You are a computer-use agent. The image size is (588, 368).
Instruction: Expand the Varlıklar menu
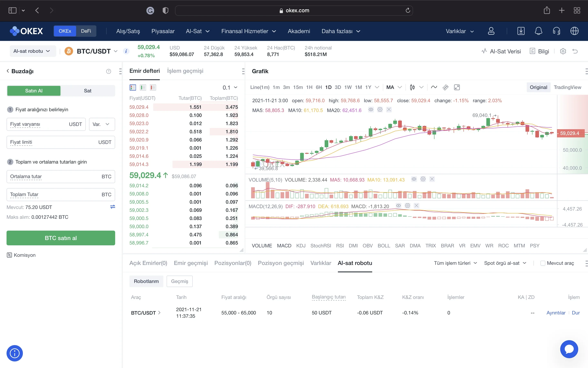(x=460, y=31)
